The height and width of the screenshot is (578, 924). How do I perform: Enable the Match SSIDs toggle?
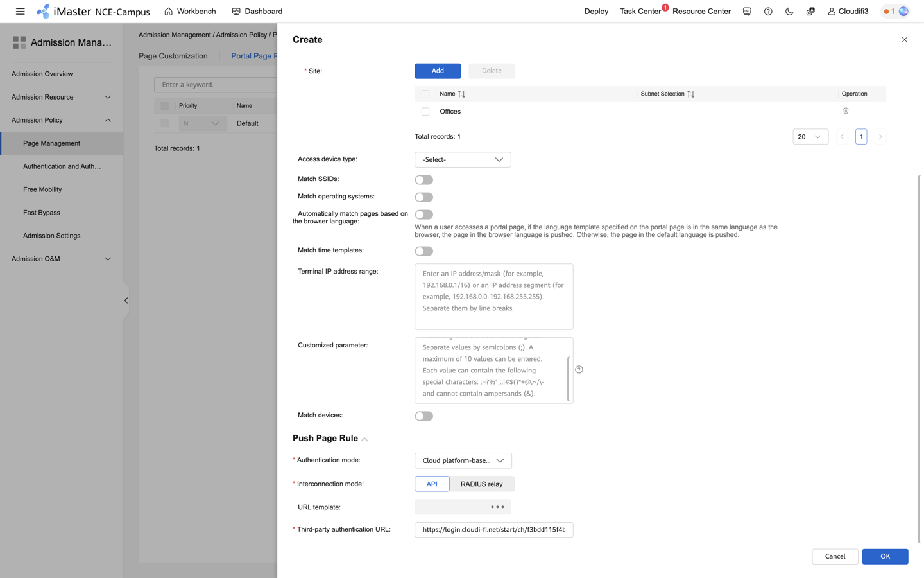424,179
